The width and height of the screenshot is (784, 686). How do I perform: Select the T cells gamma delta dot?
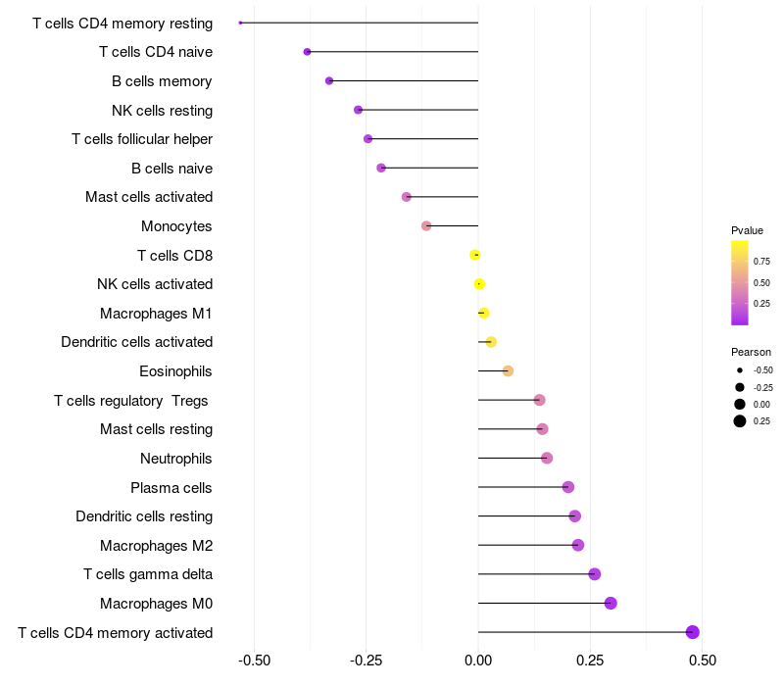pyautogui.click(x=594, y=574)
